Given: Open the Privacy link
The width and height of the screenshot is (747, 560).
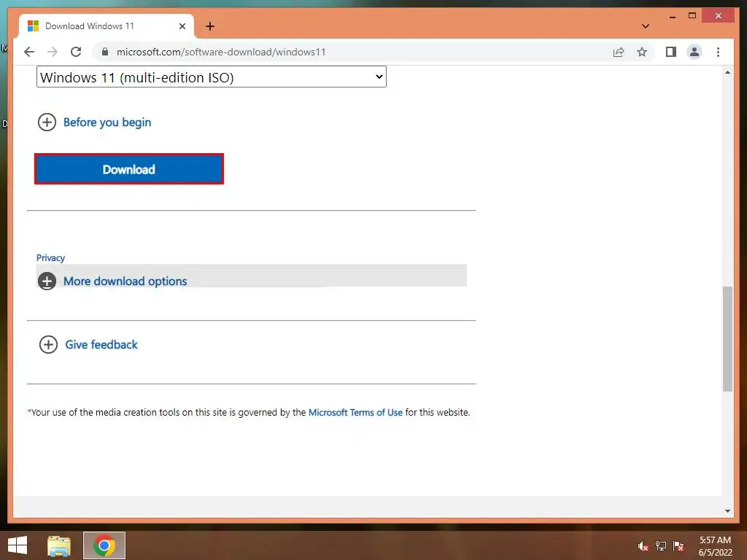Looking at the screenshot, I should click(50, 257).
